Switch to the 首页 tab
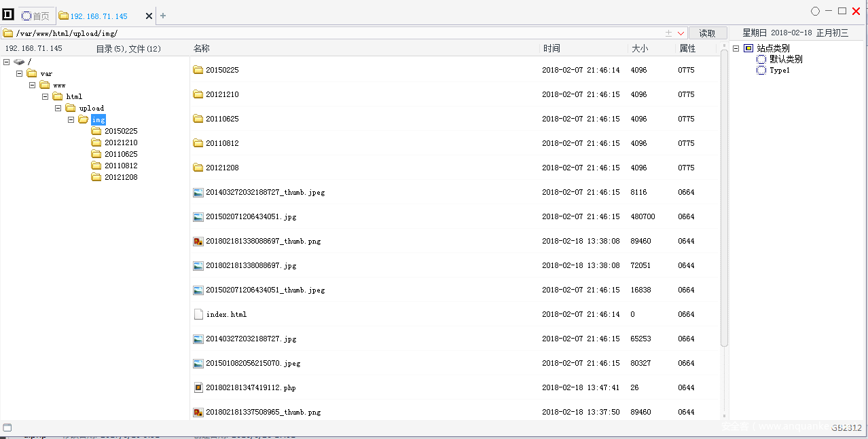Screen dimensions: 868x439 36,16
